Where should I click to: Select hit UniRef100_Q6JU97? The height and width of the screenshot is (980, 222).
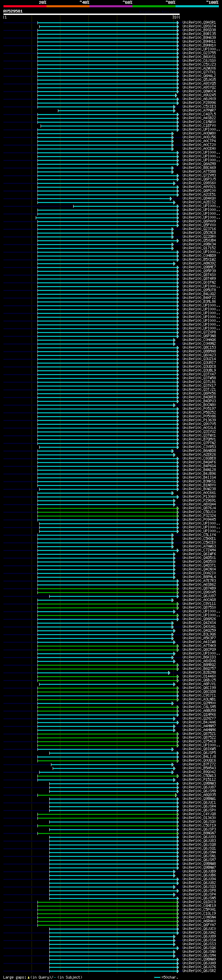(199, 596)
